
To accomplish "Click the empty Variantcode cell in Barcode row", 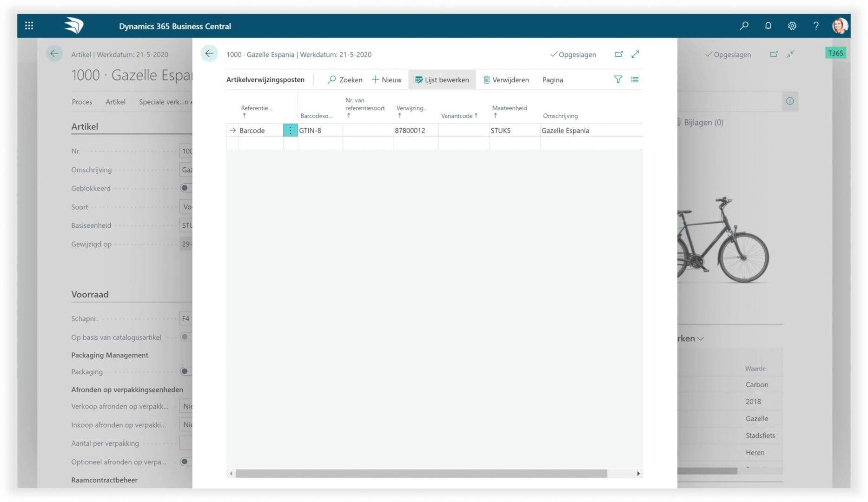I will pos(464,131).
